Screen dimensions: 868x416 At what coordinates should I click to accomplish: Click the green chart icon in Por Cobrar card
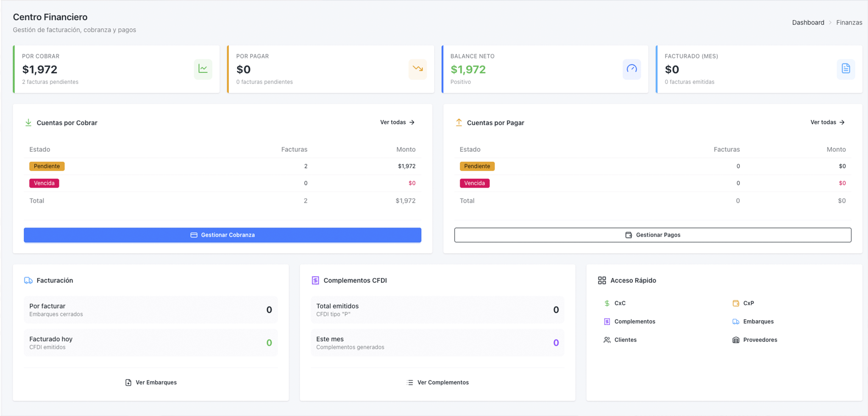(203, 69)
